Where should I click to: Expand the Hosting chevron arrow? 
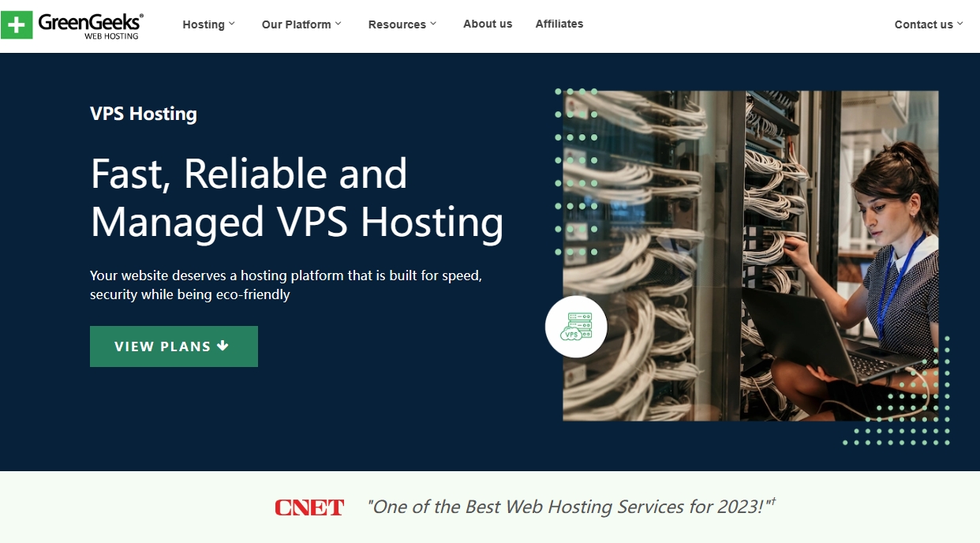232,24
